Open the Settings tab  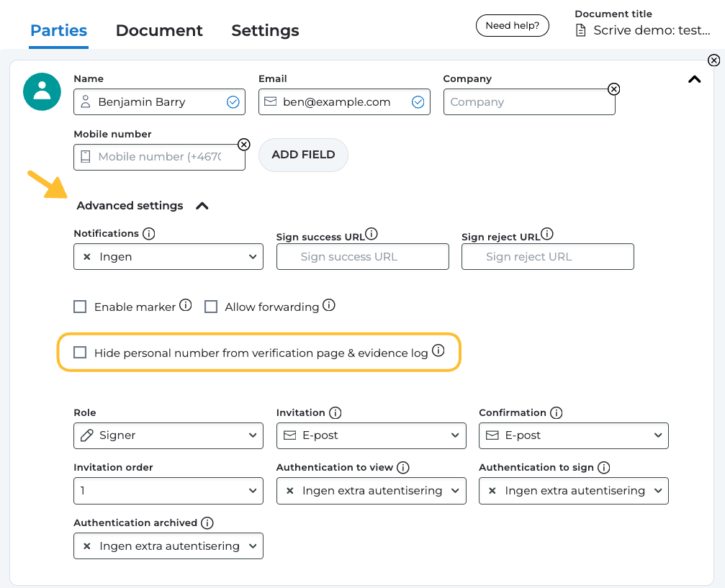click(265, 31)
